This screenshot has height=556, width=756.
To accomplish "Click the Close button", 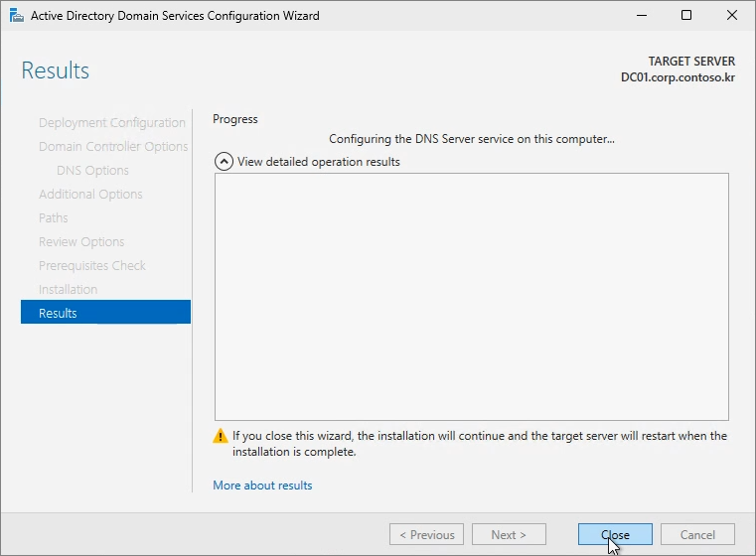I will (x=615, y=534).
